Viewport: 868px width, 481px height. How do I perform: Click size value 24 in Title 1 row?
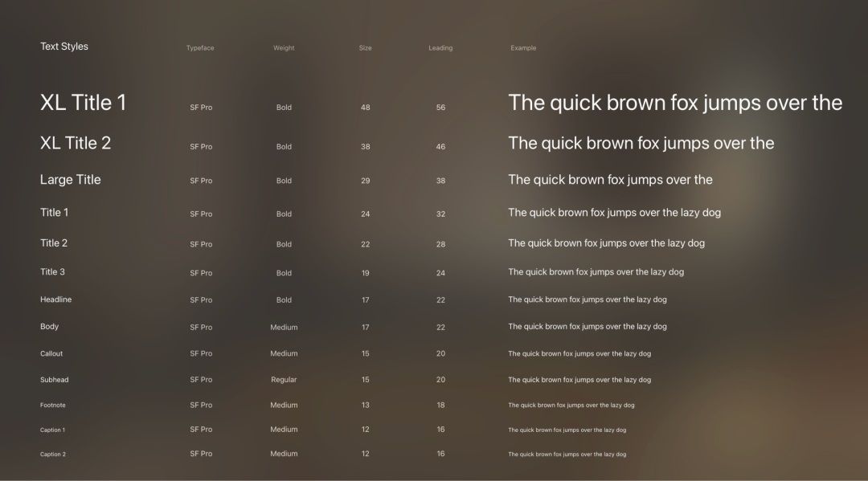366,214
